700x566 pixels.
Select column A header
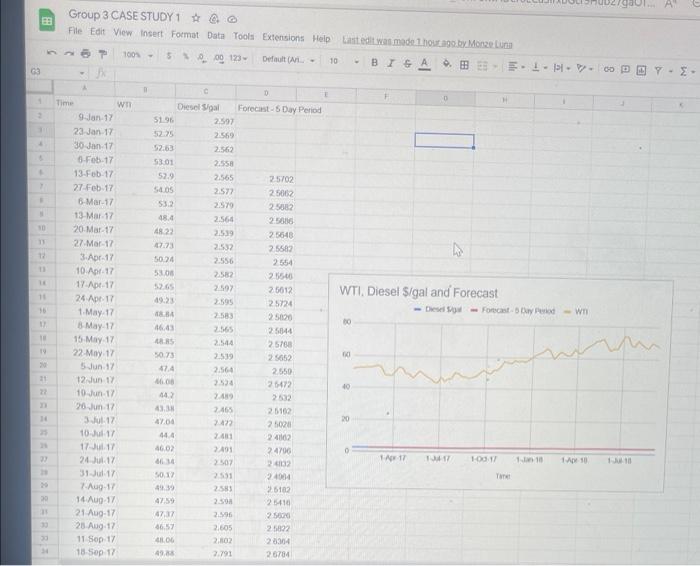[x=84, y=88]
